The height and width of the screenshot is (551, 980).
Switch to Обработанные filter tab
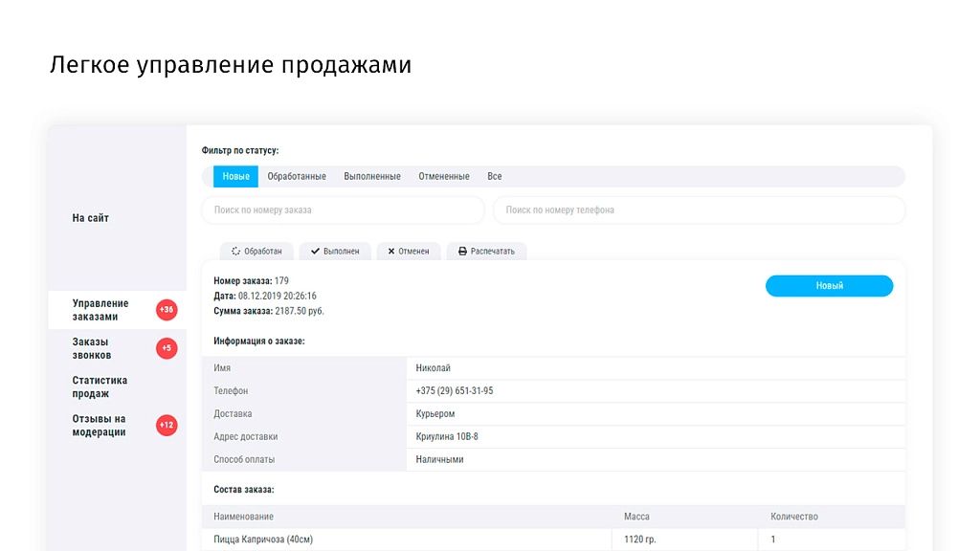click(297, 176)
